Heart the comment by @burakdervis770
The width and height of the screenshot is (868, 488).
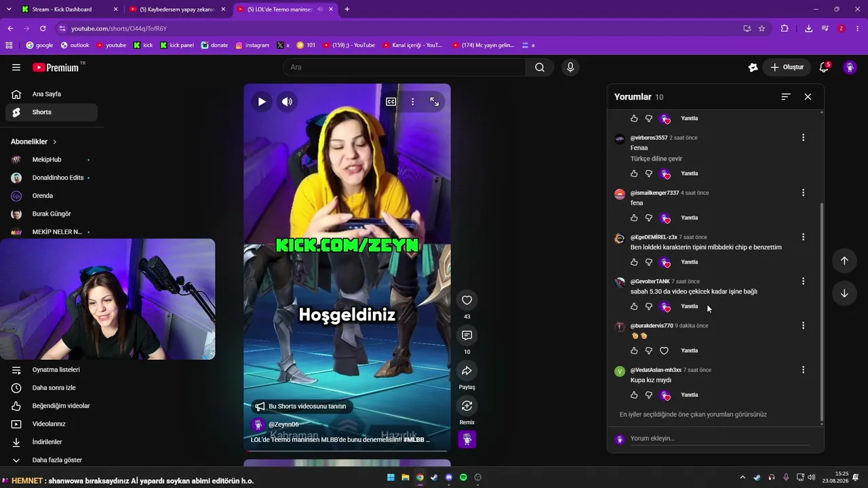665,350
